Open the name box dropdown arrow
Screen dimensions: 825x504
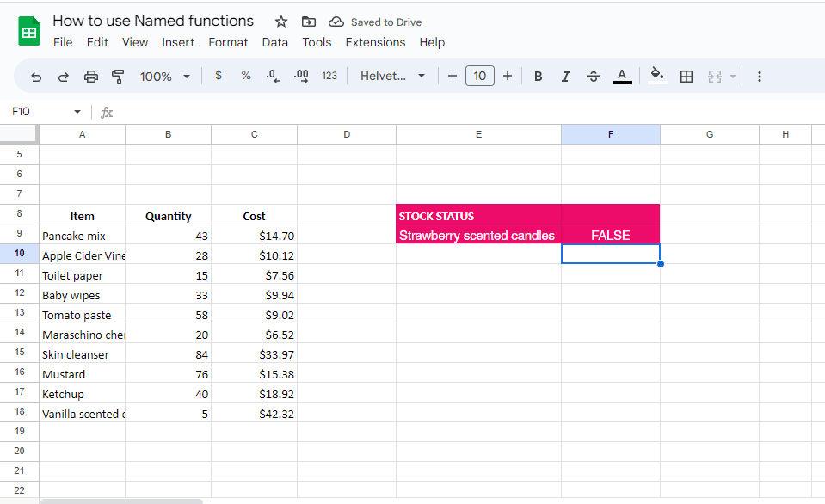click(x=77, y=112)
